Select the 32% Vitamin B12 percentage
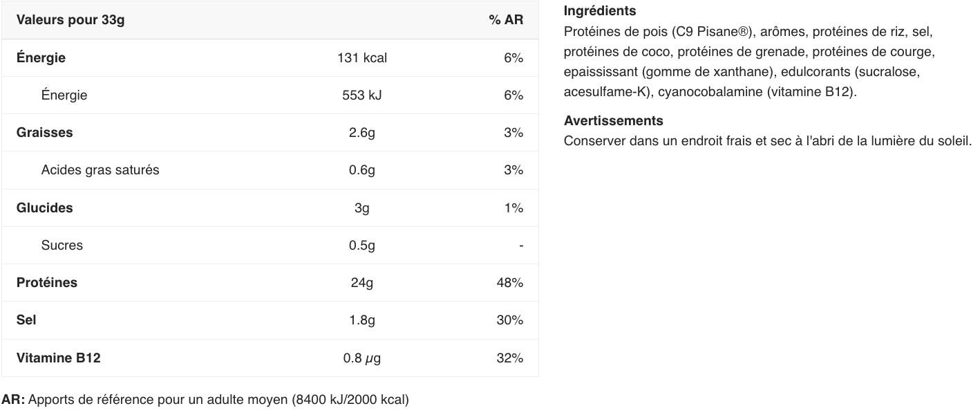This screenshot has width=980, height=415. pos(509,358)
